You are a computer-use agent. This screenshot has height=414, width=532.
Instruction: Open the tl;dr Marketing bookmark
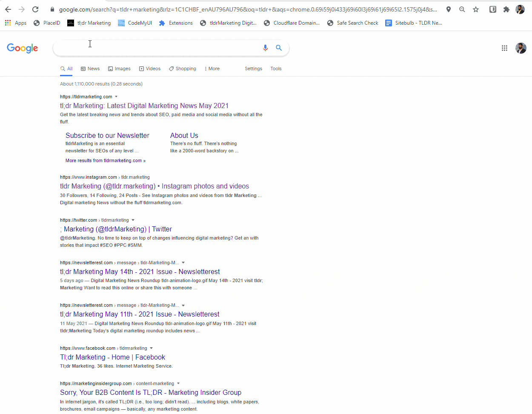[x=89, y=23]
